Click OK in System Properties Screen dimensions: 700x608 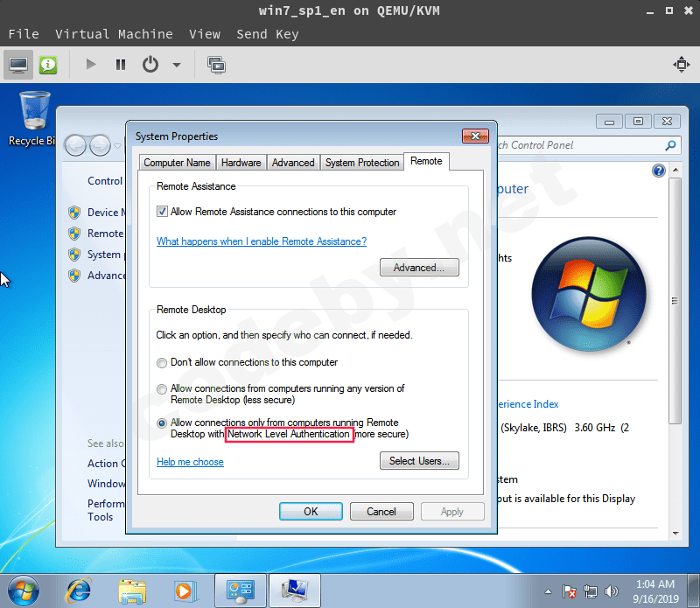pyautogui.click(x=311, y=512)
